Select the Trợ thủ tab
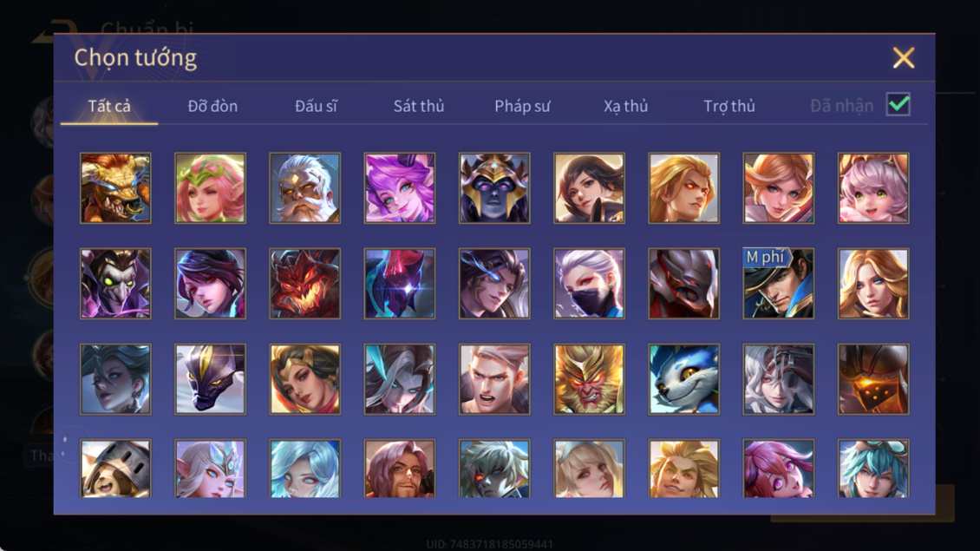 729,107
